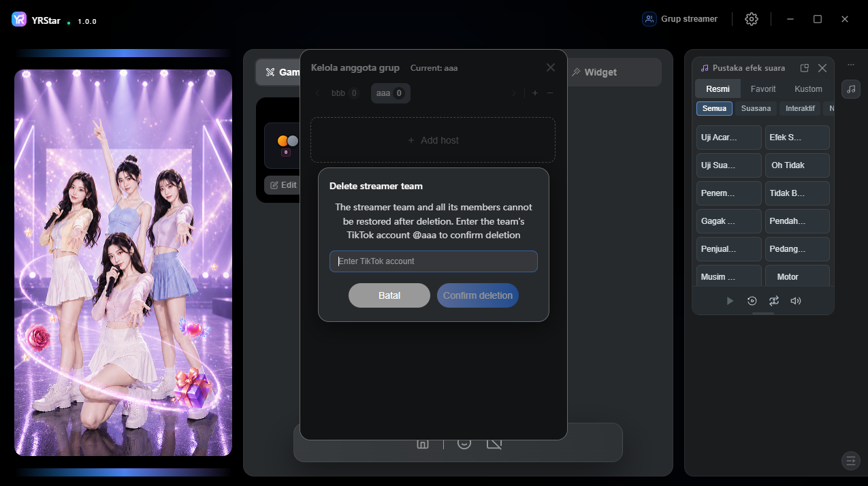Click the Edit button behind the dialog
The image size is (868, 486).
click(283, 185)
